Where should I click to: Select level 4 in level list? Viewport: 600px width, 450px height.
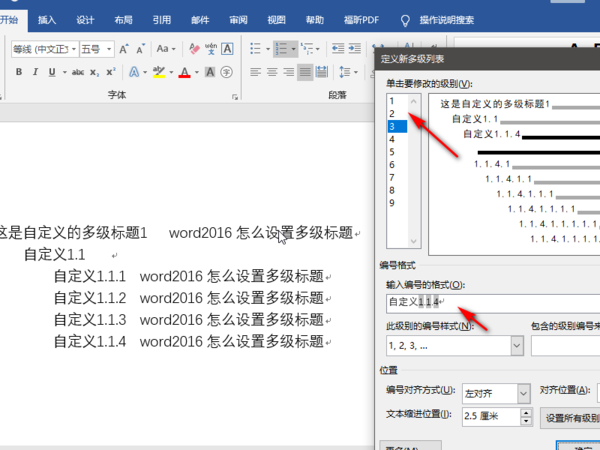(x=397, y=139)
